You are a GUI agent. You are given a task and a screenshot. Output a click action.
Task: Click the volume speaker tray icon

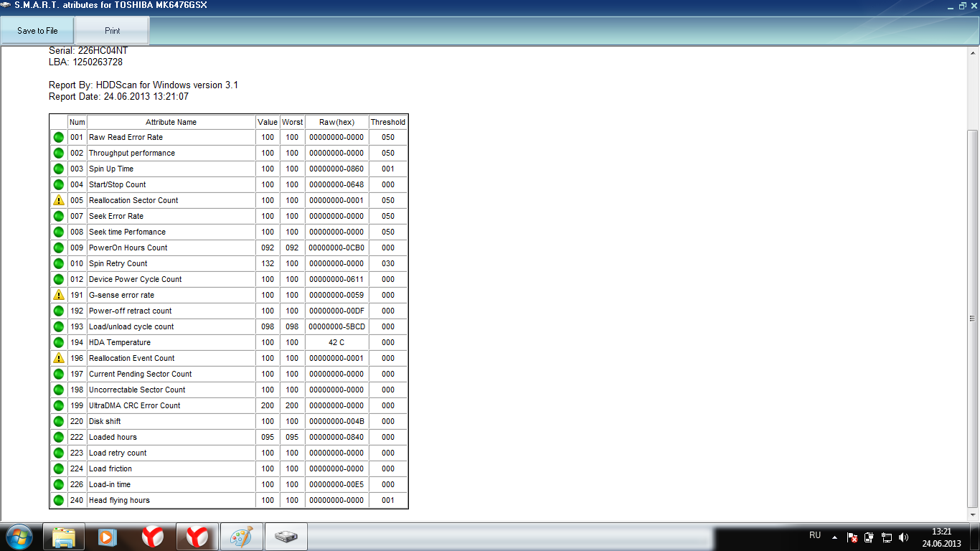pyautogui.click(x=903, y=537)
